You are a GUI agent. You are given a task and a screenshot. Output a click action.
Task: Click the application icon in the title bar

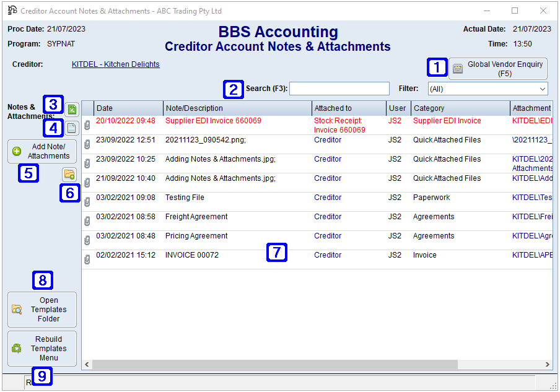tap(12, 11)
